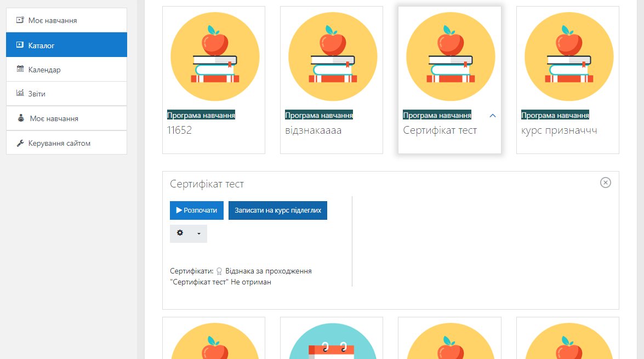Click the 11652 course title
644x359 pixels.
179,130
